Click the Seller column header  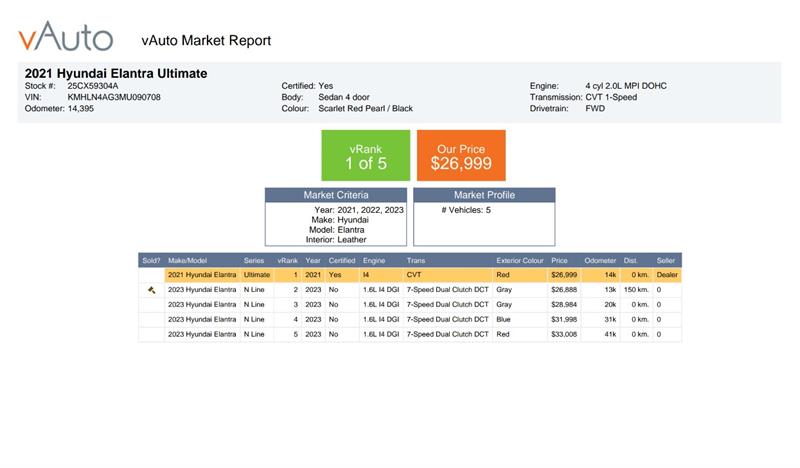coord(666,260)
